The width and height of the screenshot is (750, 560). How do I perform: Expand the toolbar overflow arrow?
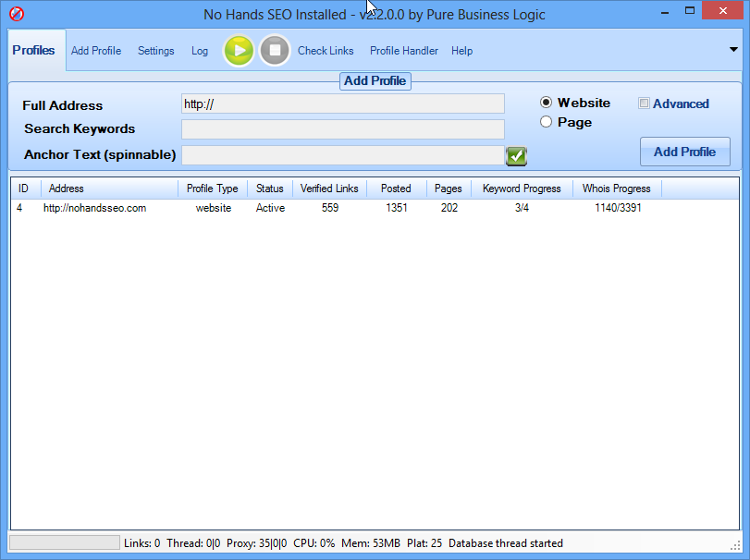point(733,50)
